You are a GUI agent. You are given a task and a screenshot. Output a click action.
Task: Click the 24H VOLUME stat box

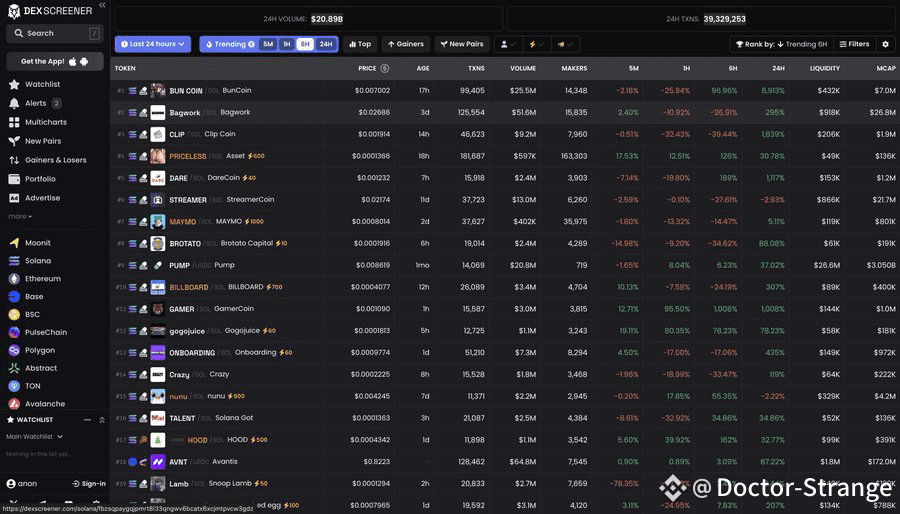pyautogui.click(x=309, y=19)
